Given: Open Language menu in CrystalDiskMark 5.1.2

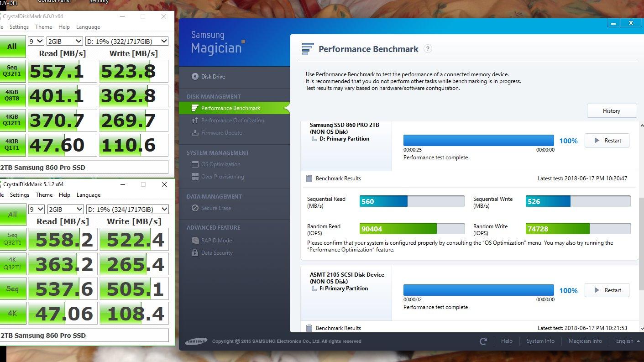Looking at the screenshot, I should point(89,195).
